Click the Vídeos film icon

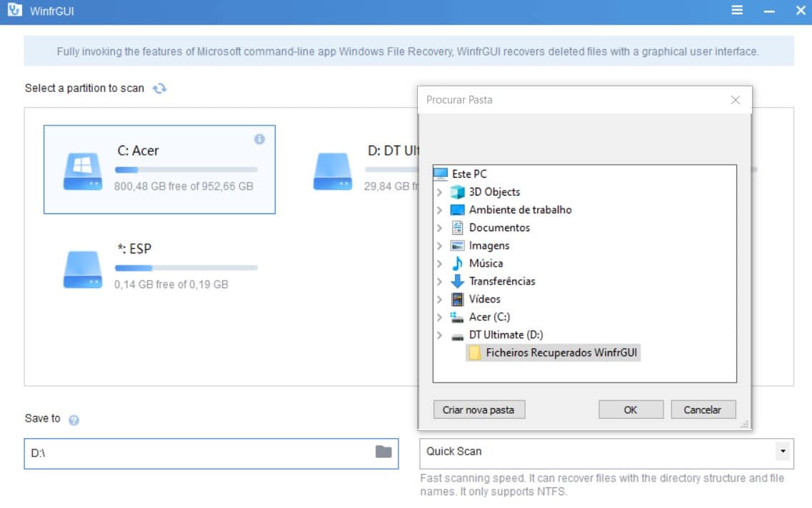click(457, 299)
